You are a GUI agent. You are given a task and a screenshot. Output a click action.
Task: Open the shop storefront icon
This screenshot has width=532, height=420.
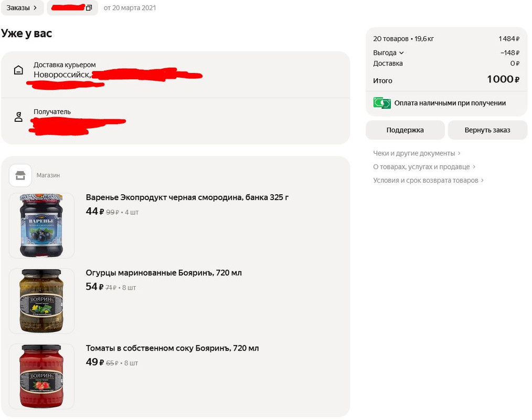pyautogui.click(x=20, y=175)
